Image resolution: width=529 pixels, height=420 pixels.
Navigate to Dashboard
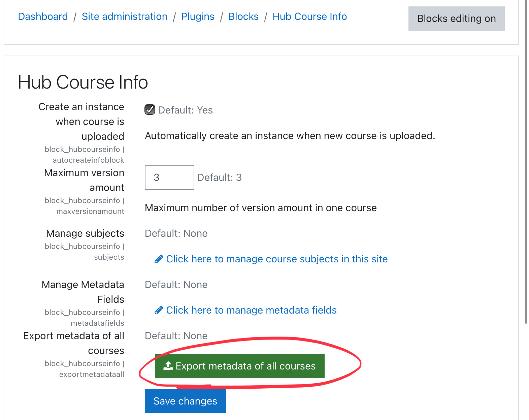[x=43, y=16]
